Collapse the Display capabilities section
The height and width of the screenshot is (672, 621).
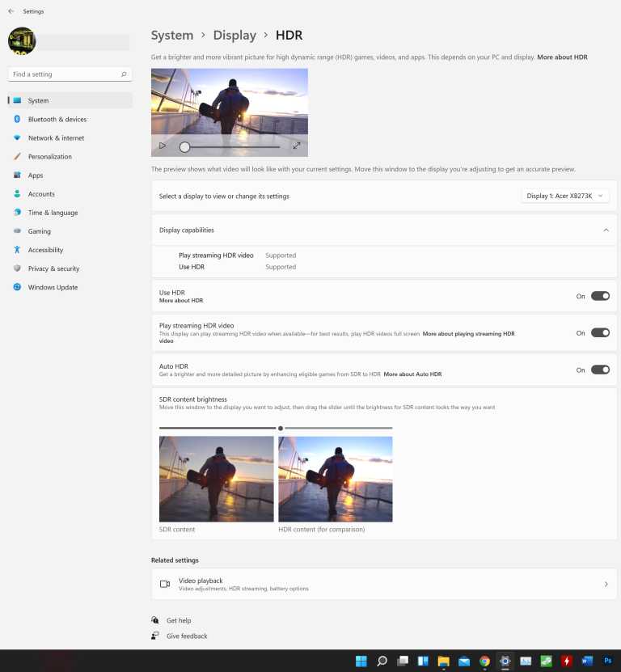(606, 230)
